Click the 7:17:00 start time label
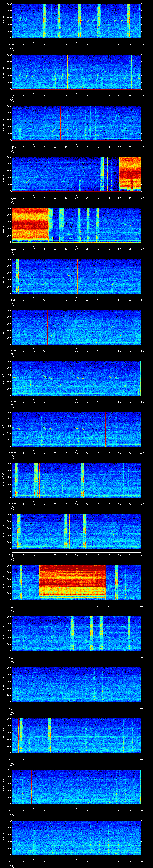153x868 pixels. [x=12, y=862]
